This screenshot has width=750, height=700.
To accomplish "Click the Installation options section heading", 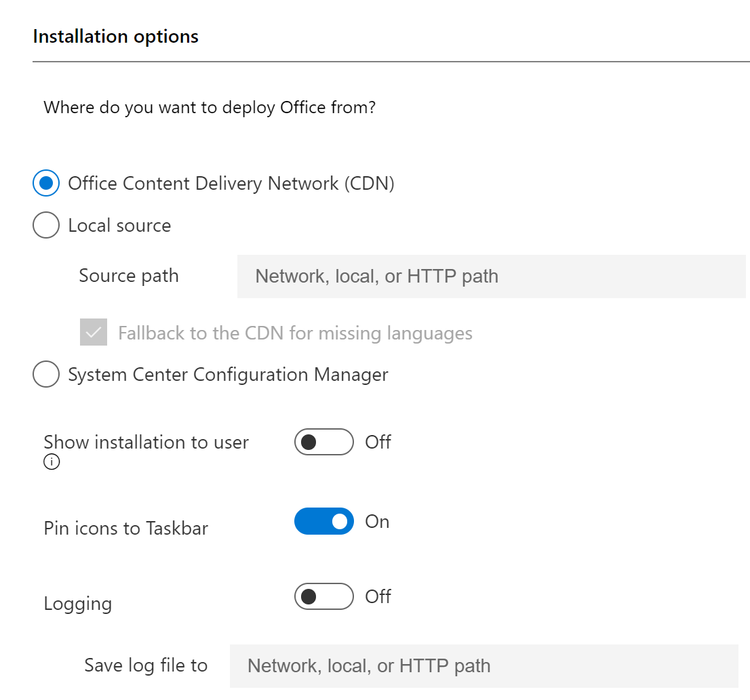I will coord(116,37).
